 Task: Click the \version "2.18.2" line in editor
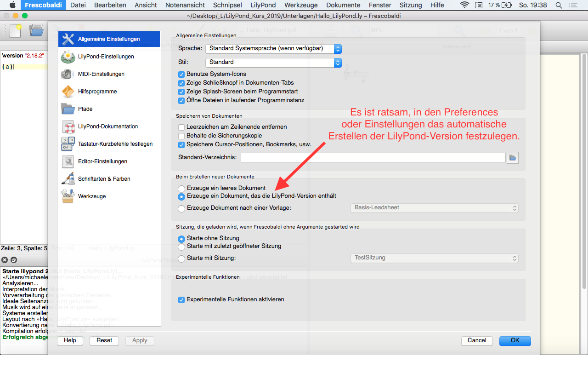(23, 56)
